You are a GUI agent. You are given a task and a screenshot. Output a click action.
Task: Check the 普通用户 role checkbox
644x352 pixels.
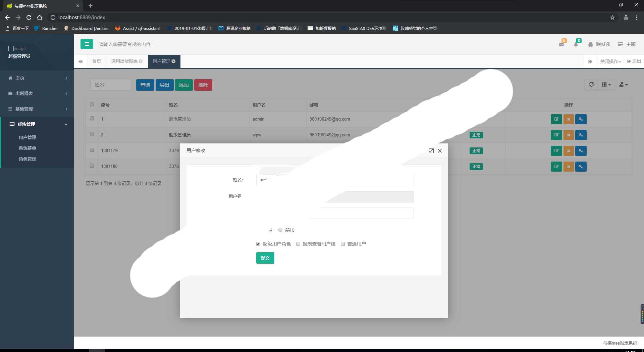click(x=343, y=244)
